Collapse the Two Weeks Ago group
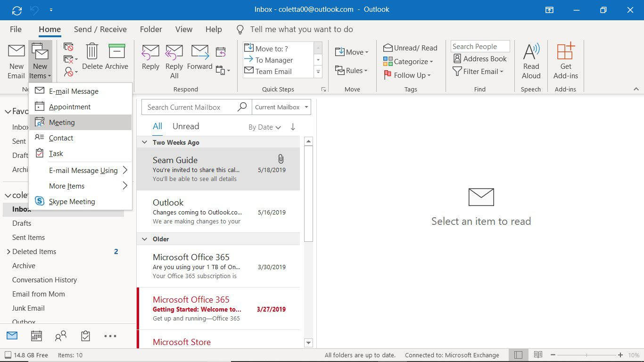Screen dimensions: 644x362 click(145, 142)
